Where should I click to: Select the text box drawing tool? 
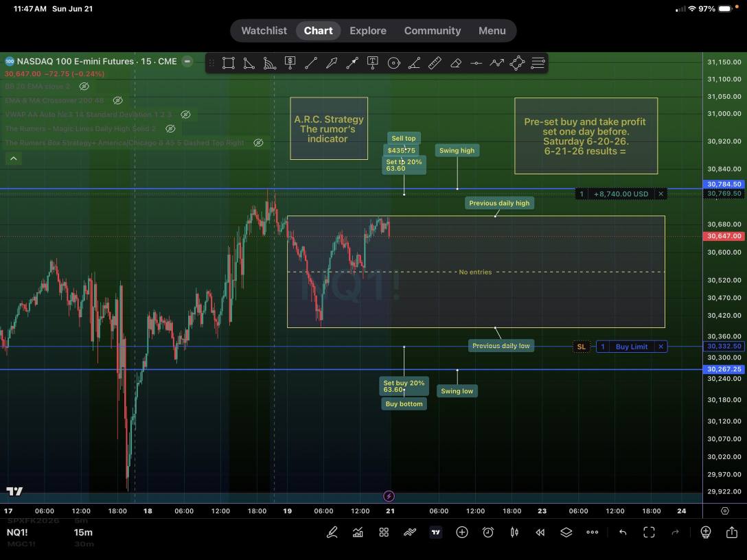373,63
